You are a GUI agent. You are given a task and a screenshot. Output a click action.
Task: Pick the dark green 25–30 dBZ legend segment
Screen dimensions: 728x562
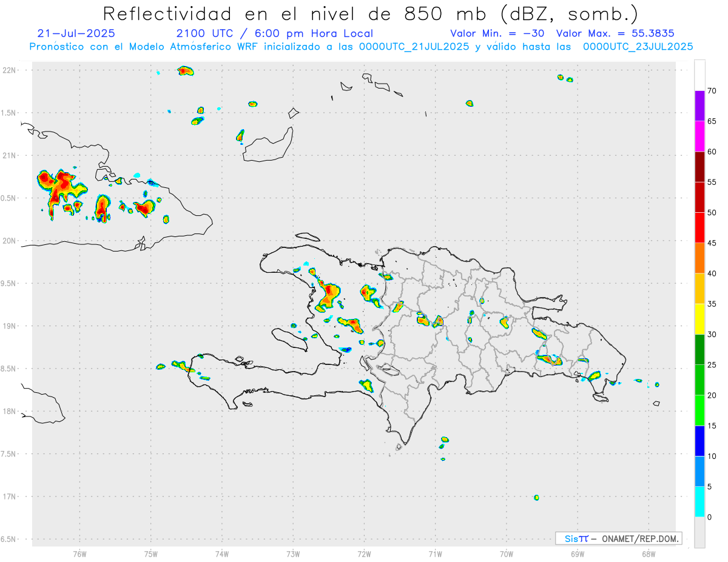[x=699, y=350]
